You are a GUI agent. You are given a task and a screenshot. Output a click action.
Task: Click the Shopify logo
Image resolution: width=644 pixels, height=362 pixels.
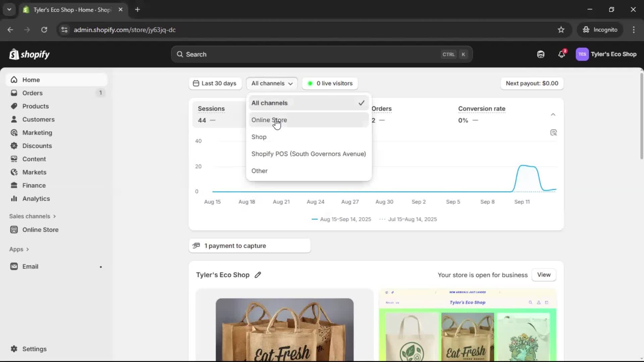point(30,54)
